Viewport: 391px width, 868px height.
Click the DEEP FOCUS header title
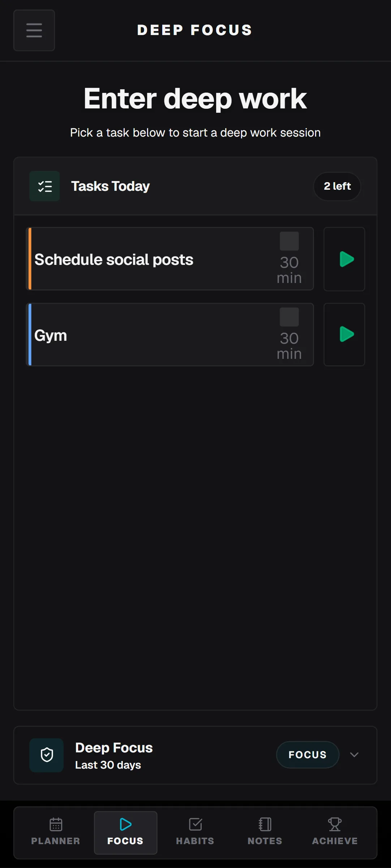coord(195,30)
